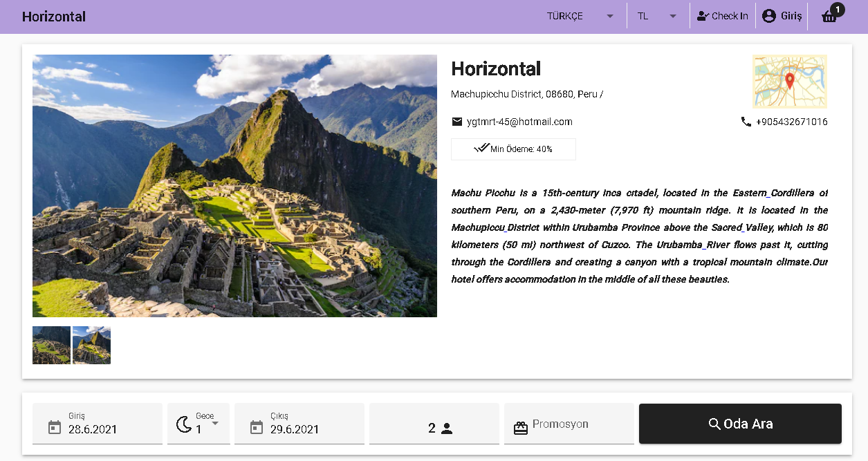Click the phone handset icon
The width and height of the screenshot is (868, 461).
coord(746,122)
